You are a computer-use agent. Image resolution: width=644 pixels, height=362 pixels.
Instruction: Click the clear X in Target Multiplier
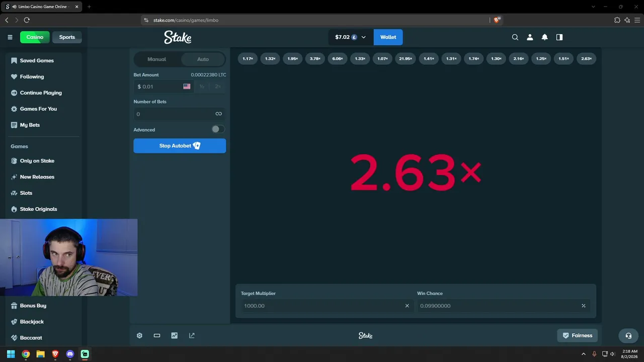(x=407, y=306)
